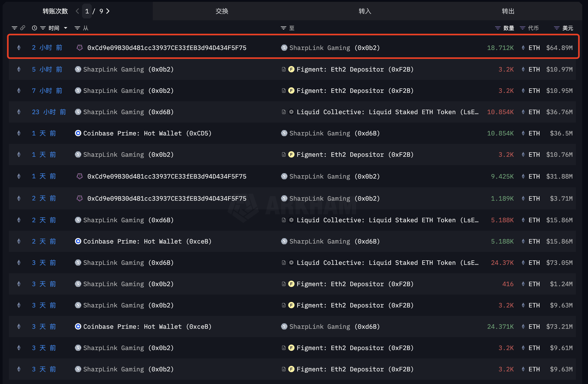Click sender address 0xCd9e09B3... in $64.89M row
The width and height of the screenshot is (588, 384).
click(x=167, y=48)
